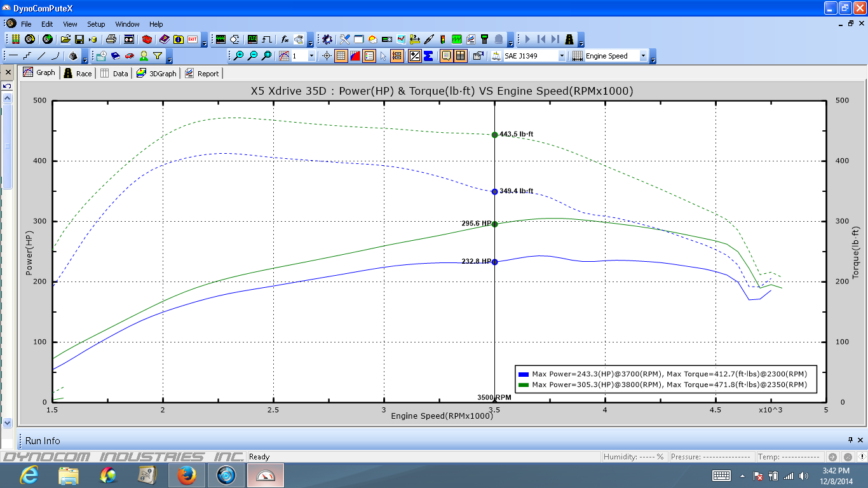868x488 pixels.
Task: Click the printer icon in toolbar
Action: pyautogui.click(x=111, y=39)
